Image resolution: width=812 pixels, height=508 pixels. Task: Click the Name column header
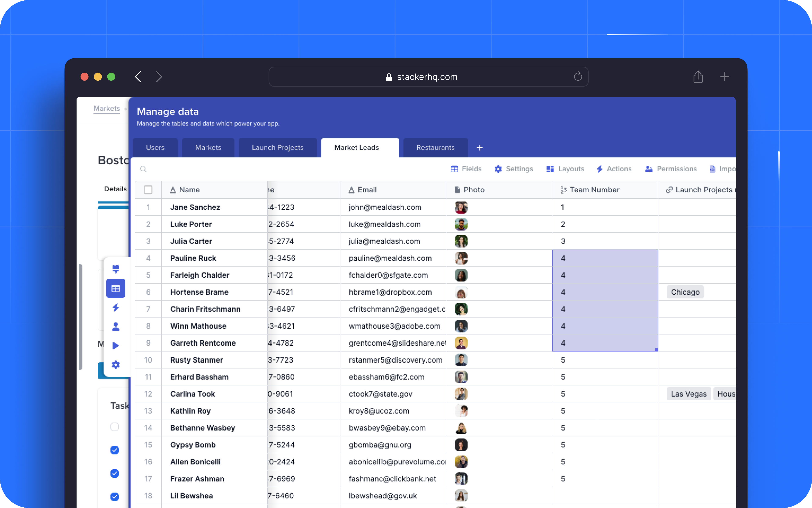click(x=214, y=190)
